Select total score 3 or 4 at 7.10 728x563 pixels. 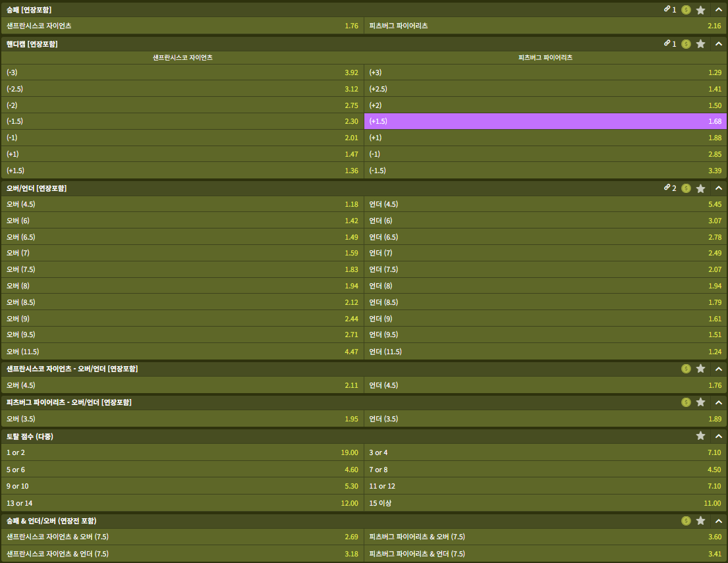tap(546, 452)
